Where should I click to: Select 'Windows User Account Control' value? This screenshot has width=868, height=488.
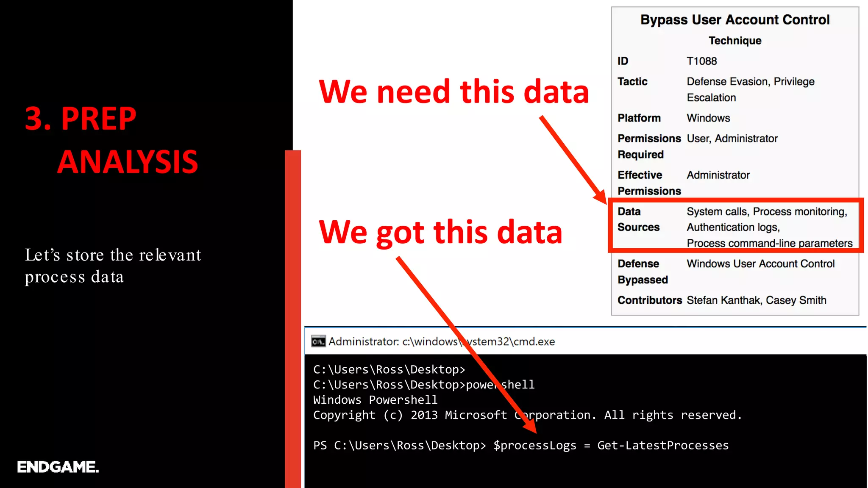click(761, 264)
